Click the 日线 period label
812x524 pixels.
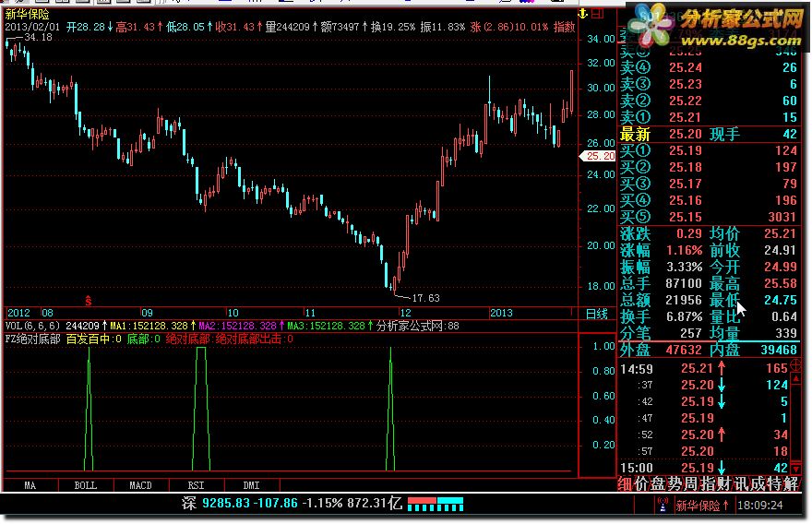[597, 314]
